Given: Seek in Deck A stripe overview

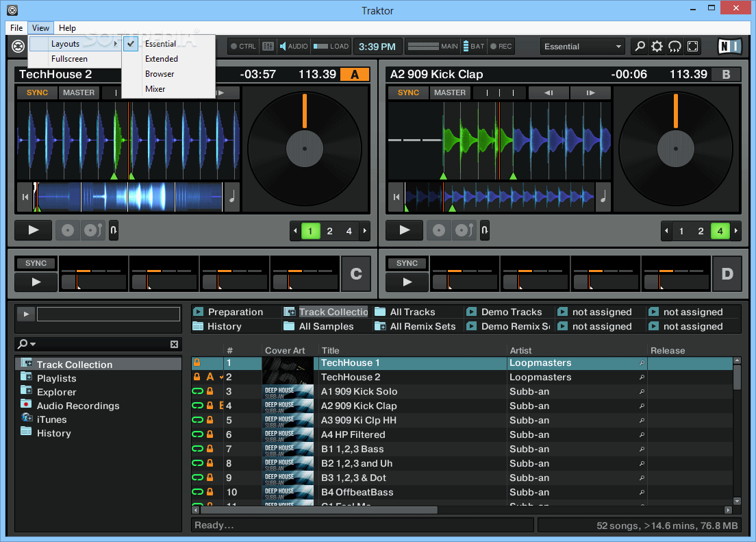Looking at the screenshot, I should coord(128,197).
